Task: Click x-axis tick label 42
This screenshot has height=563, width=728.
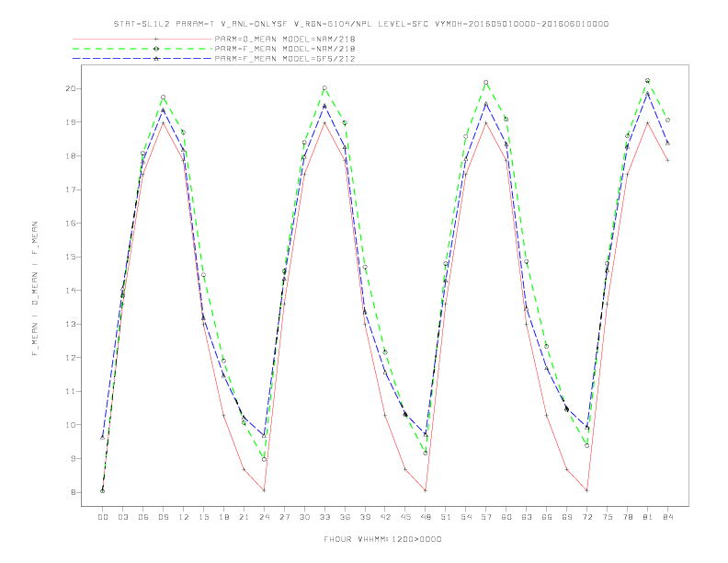Action: [x=385, y=517]
